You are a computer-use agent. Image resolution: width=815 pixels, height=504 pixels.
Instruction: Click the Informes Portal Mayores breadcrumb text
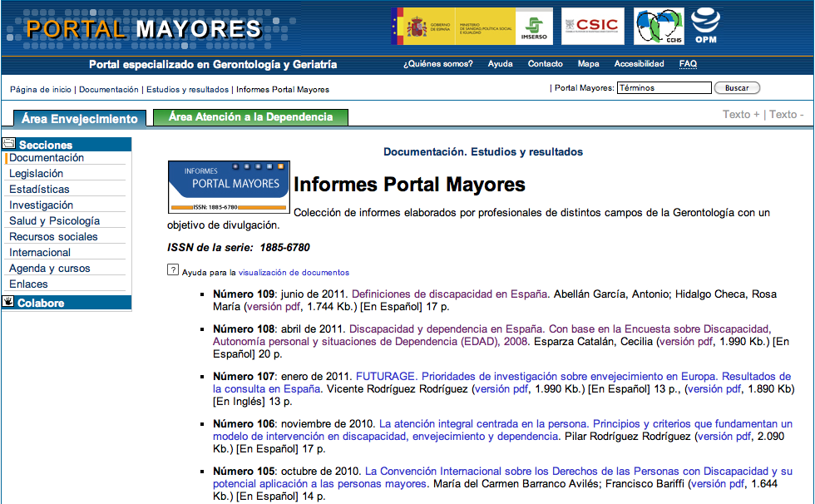(x=283, y=89)
